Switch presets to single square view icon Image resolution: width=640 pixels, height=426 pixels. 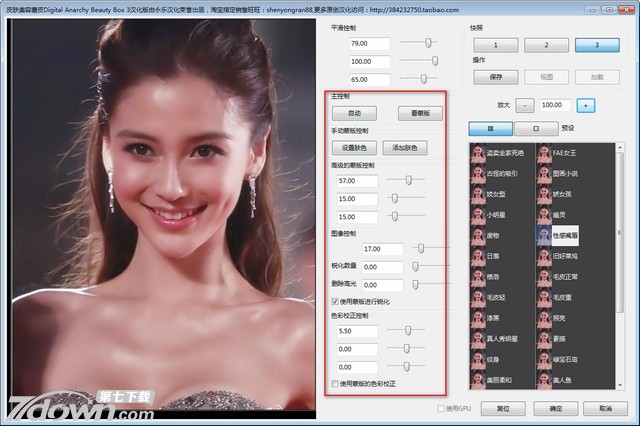click(x=537, y=128)
